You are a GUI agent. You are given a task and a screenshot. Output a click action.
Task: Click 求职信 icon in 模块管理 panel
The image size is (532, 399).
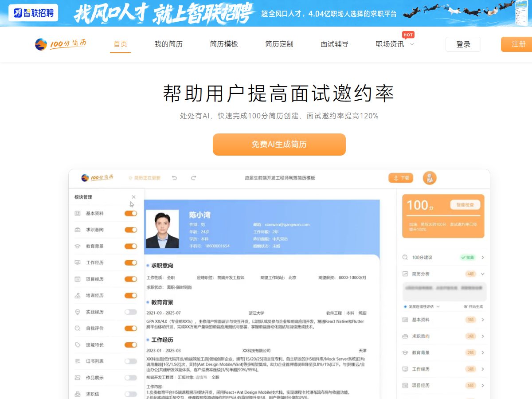click(78, 394)
